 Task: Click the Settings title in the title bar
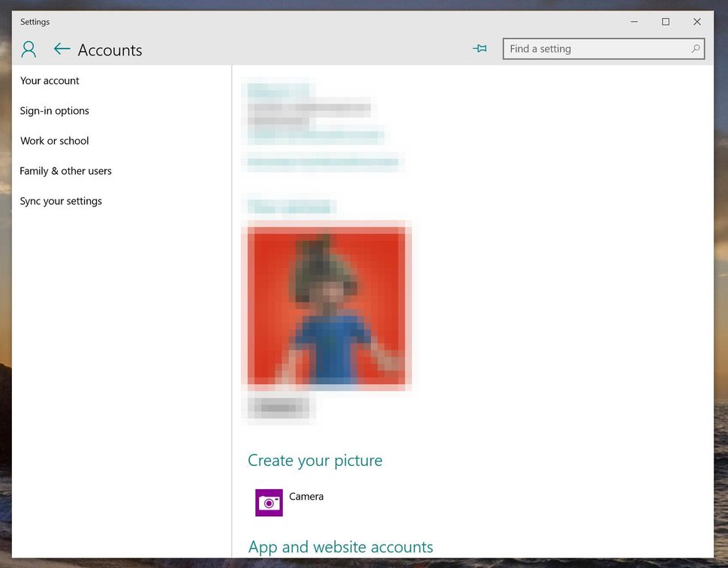[x=35, y=22]
